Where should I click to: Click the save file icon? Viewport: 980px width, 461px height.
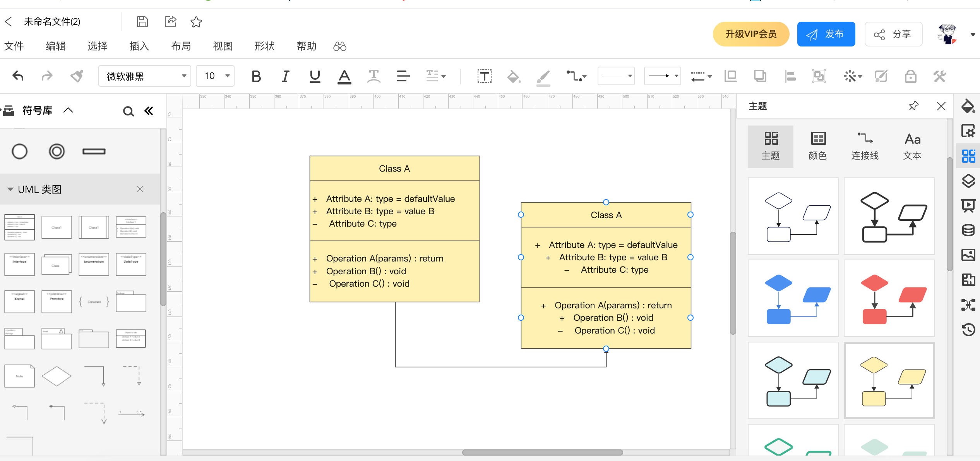[x=142, y=22]
